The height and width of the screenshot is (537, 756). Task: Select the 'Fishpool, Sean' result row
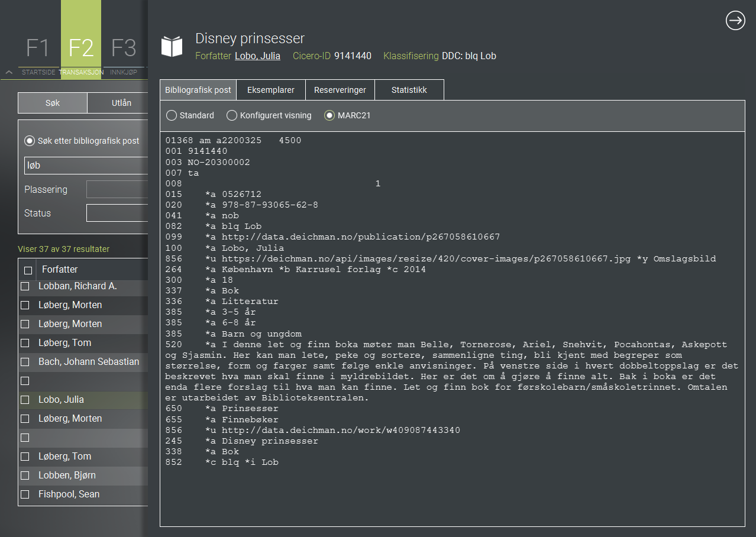(83, 494)
